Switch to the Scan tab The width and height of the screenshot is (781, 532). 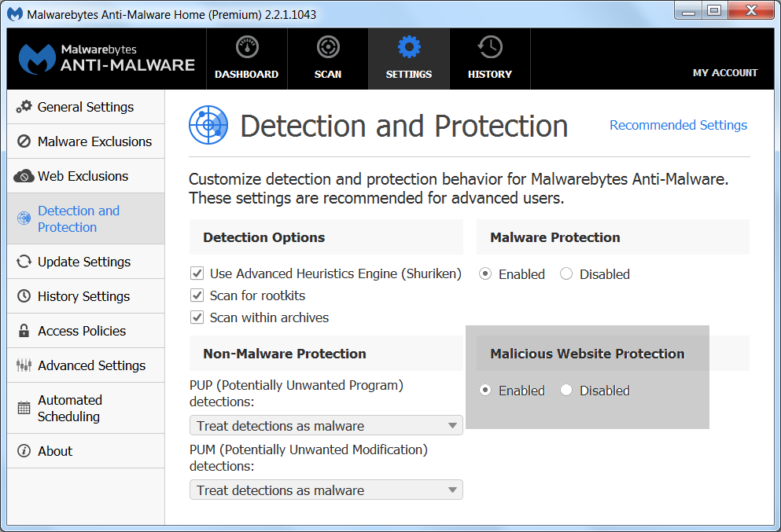pos(328,59)
